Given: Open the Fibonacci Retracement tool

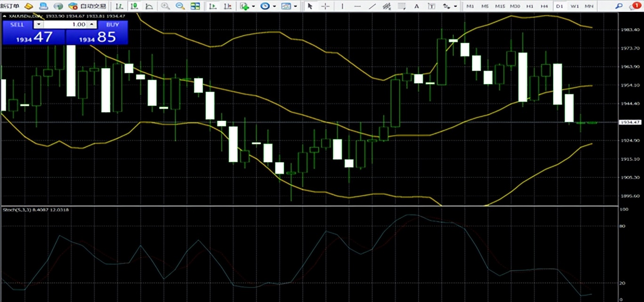Looking at the screenshot, I should [x=401, y=6].
